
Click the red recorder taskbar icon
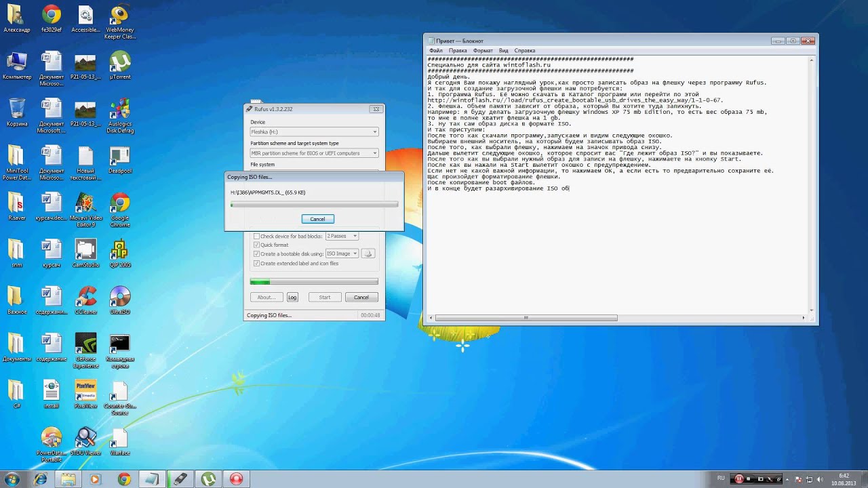[x=236, y=479]
